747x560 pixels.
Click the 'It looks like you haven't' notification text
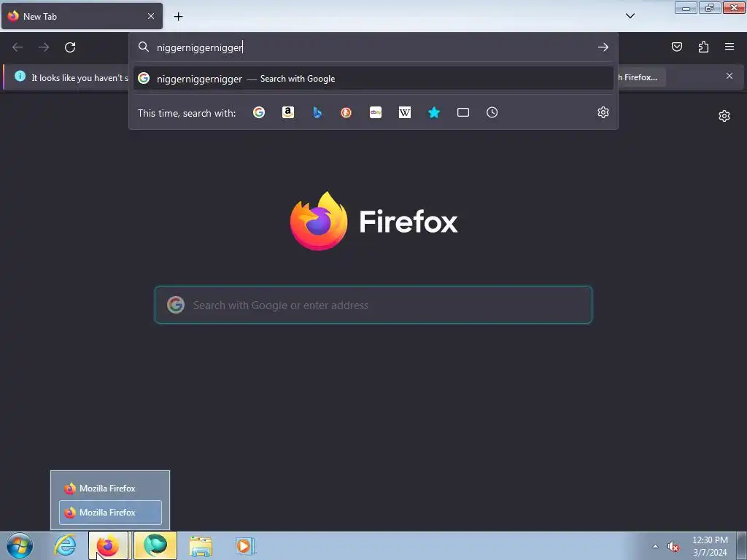pyautogui.click(x=80, y=77)
